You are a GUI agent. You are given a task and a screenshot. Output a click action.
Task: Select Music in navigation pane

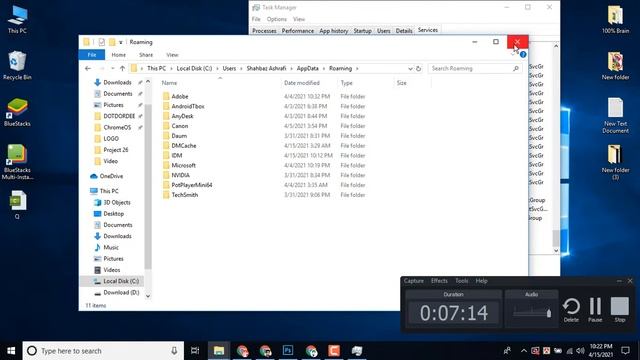click(x=107, y=247)
